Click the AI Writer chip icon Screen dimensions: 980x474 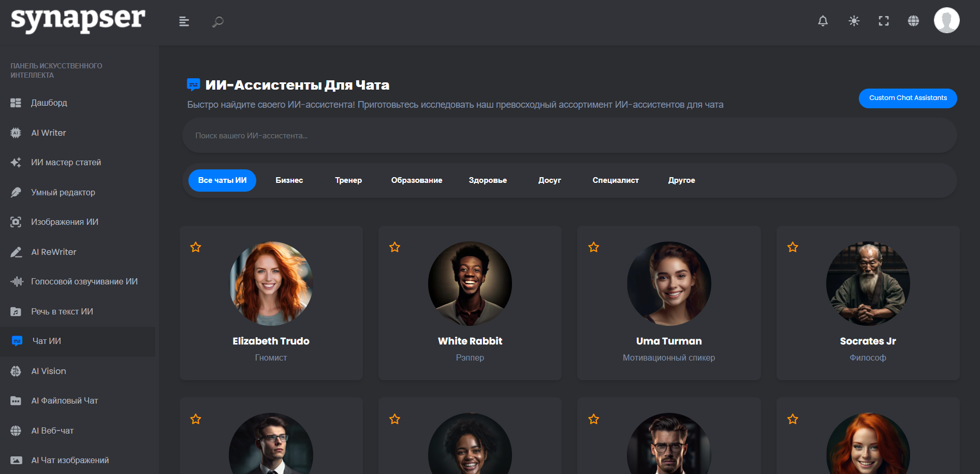(16, 133)
